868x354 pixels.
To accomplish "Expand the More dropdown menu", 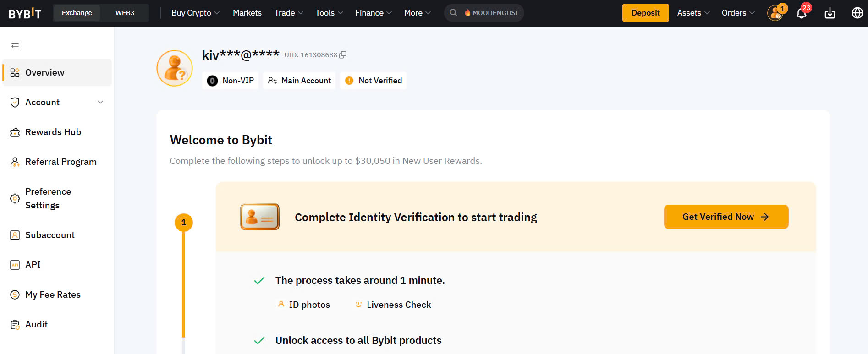I will click(417, 13).
